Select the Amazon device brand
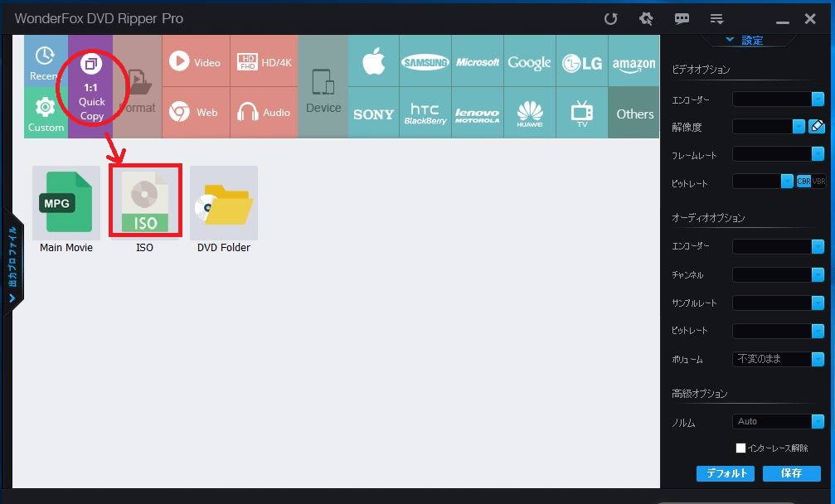835x504 pixels. 634,61
